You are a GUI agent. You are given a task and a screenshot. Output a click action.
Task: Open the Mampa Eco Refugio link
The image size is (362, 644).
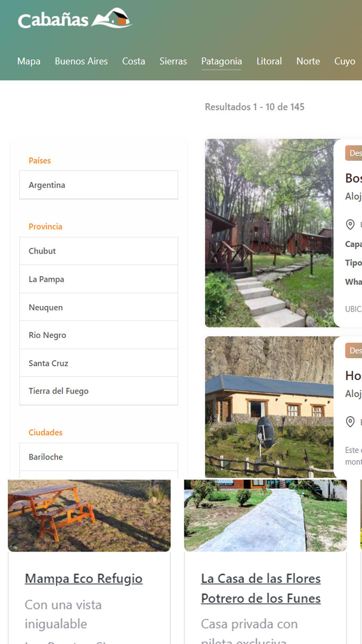(x=83, y=579)
